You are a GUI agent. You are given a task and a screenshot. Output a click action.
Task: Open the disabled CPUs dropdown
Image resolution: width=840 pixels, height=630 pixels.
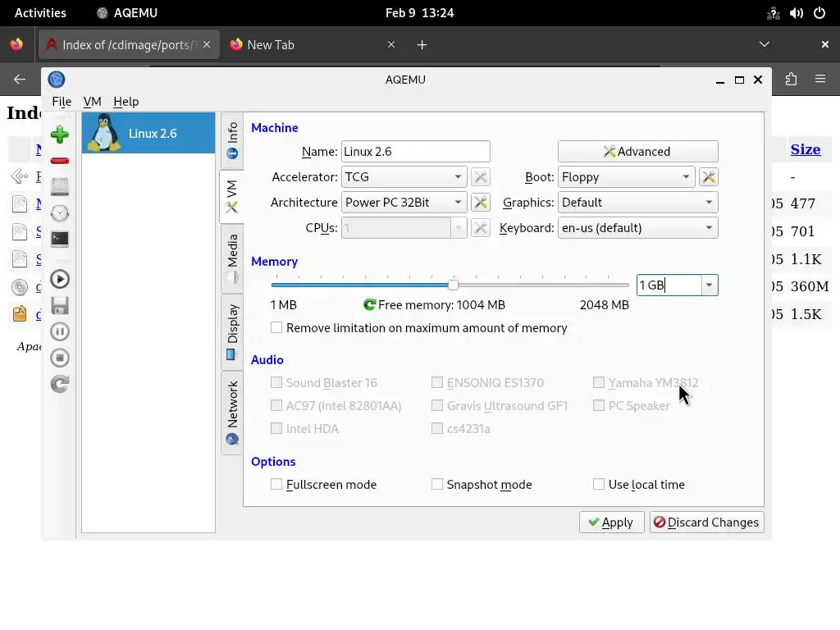coord(404,228)
